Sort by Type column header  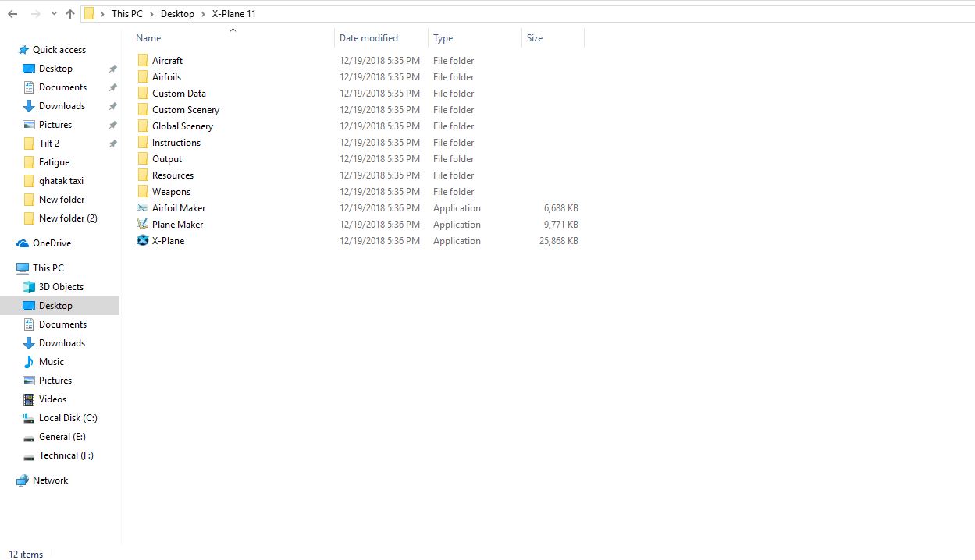point(443,38)
